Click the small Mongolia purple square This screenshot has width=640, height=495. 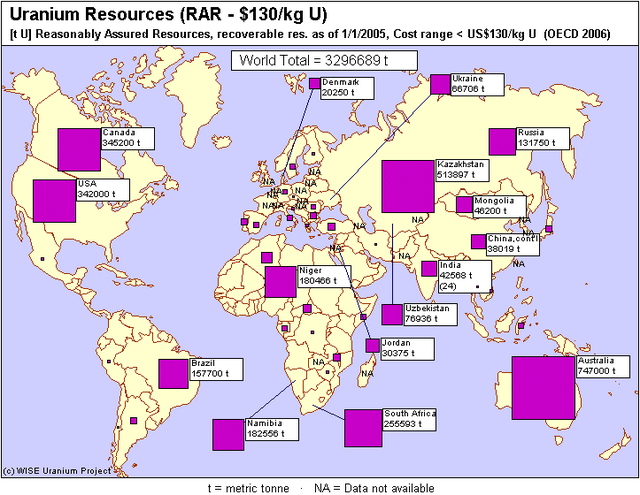[x=464, y=205]
